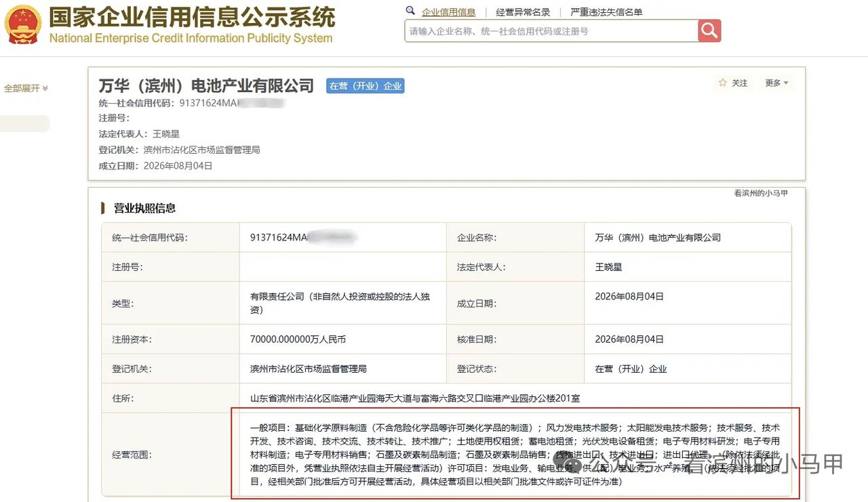Click the 营业执照信息 section heading
This screenshot has width=868, height=502.
pos(144,208)
